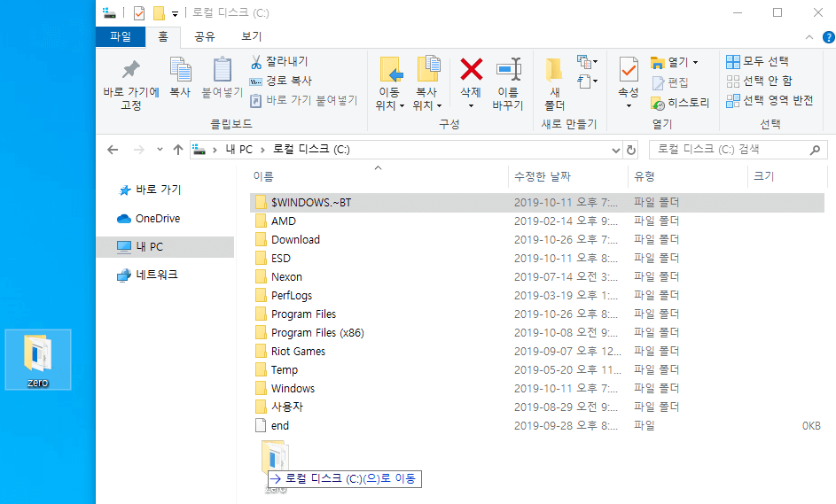Select the PerfLogs folder
The height and width of the screenshot is (504, 836).
point(537,295)
